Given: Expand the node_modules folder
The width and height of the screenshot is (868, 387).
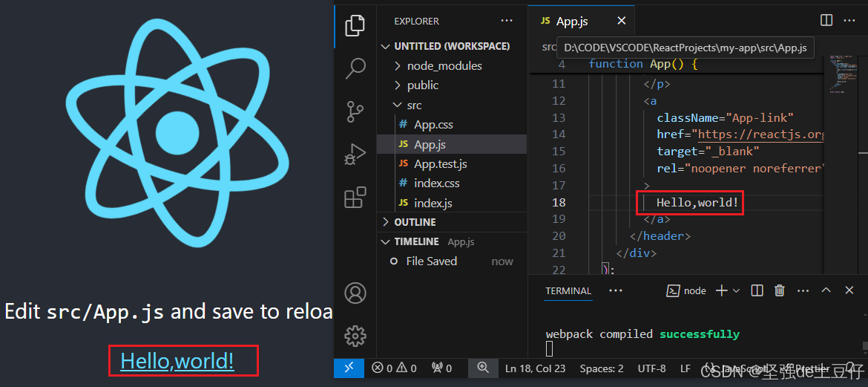Looking at the screenshot, I should click(x=452, y=66).
